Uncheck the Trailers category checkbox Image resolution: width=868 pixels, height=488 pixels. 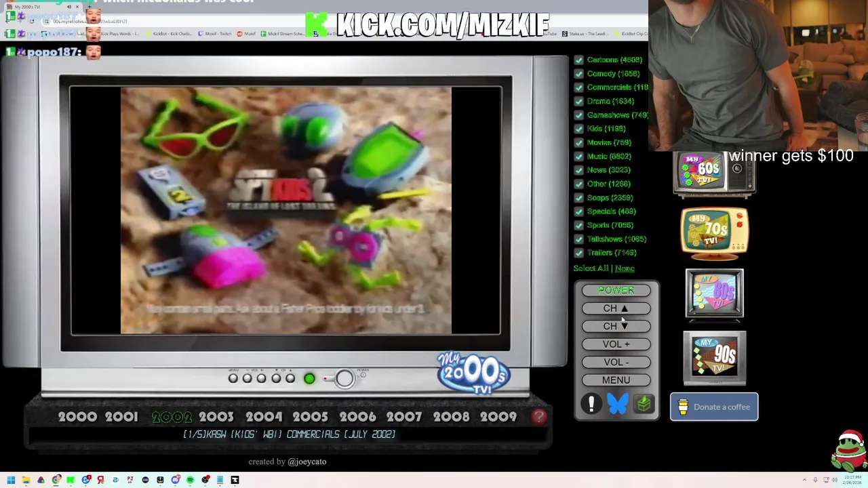point(578,253)
